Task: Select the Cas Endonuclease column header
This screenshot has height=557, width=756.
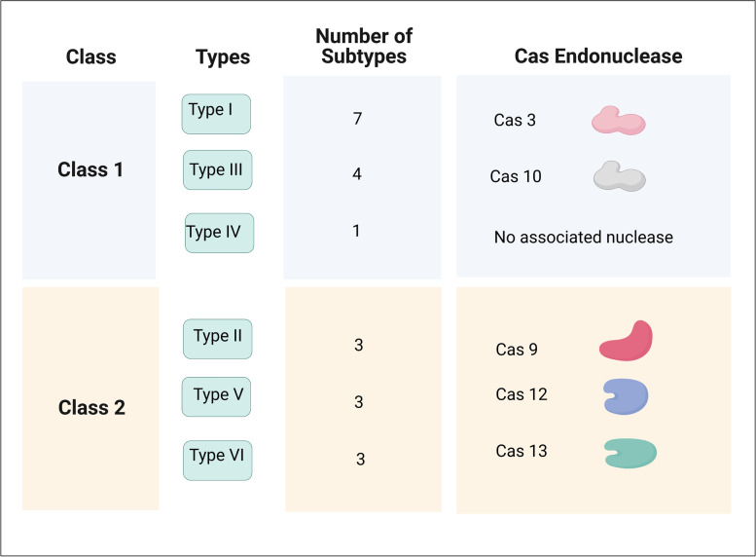Action: (x=597, y=56)
